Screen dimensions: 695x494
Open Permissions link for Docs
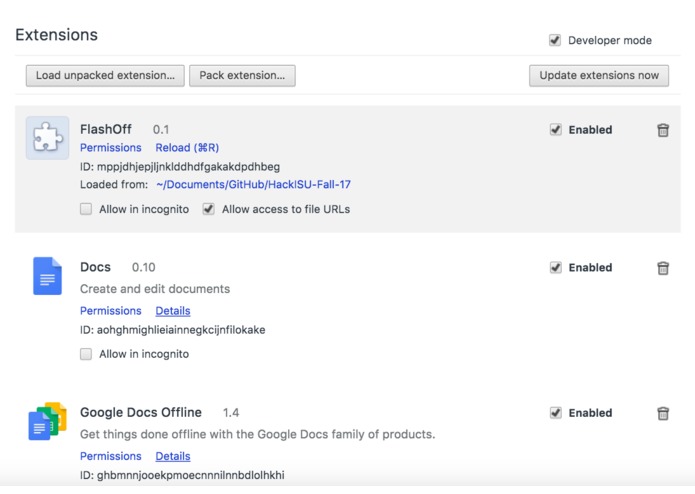coord(111,311)
